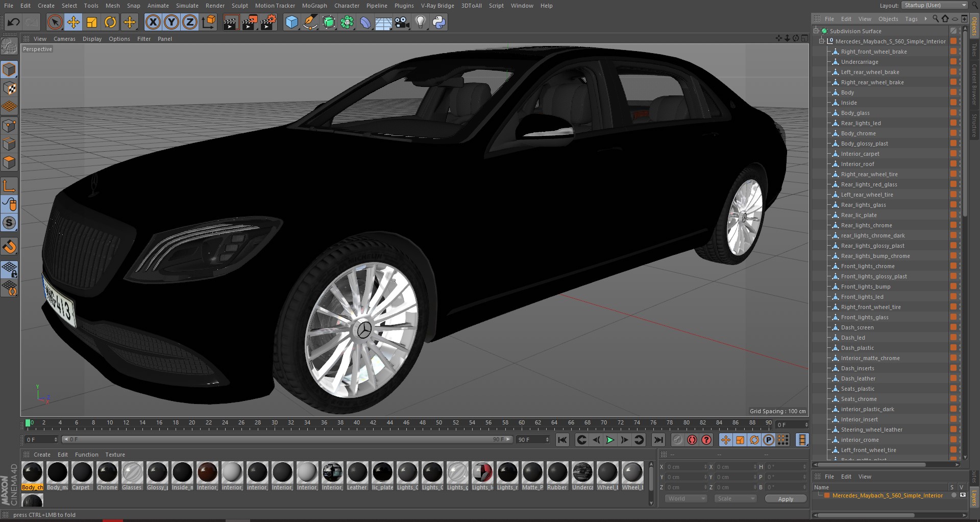The height and width of the screenshot is (522, 980).
Task: Open layer manager View menu
Action: [x=865, y=477]
